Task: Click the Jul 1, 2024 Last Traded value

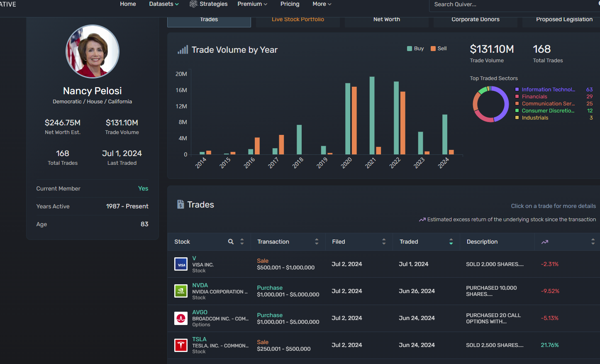Action: point(122,153)
